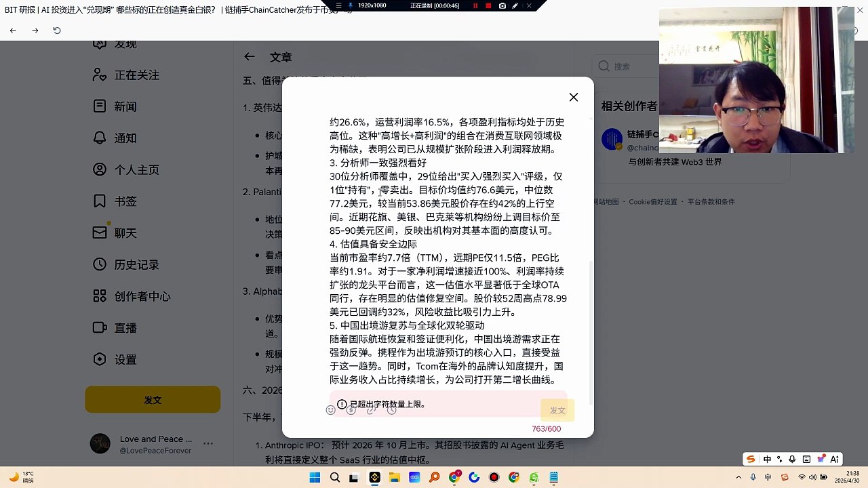Screen dimensions: 868x488
Task: Navigate back in the browser
Action: click(13, 30)
